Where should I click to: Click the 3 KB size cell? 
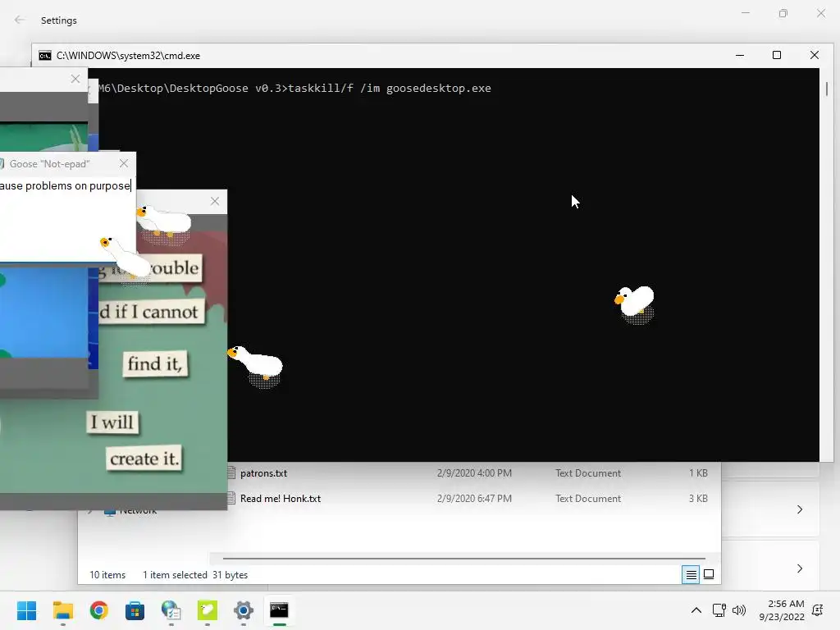point(698,498)
